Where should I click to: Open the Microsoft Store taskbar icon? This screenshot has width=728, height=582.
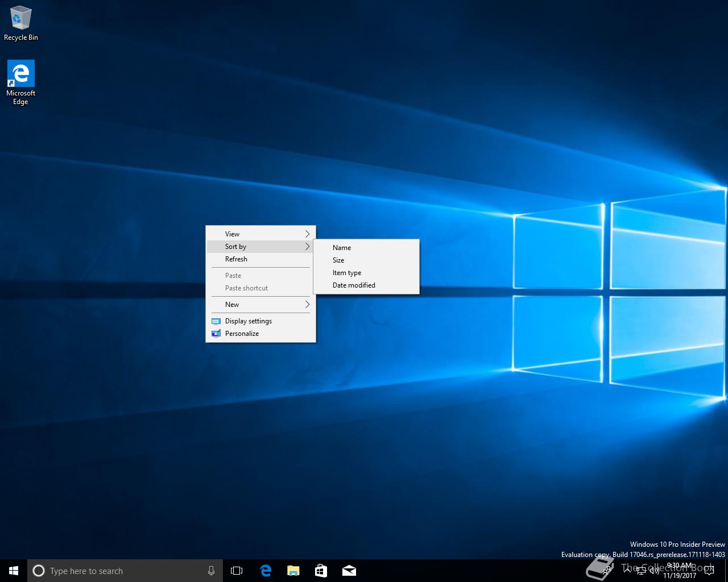pos(321,571)
